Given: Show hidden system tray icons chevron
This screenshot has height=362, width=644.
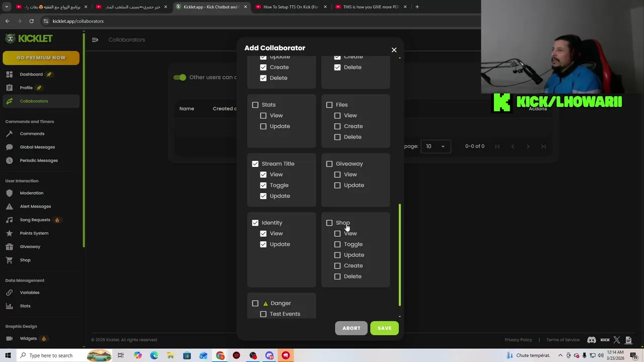Looking at the screenshot, I should (x=560, y=355).
